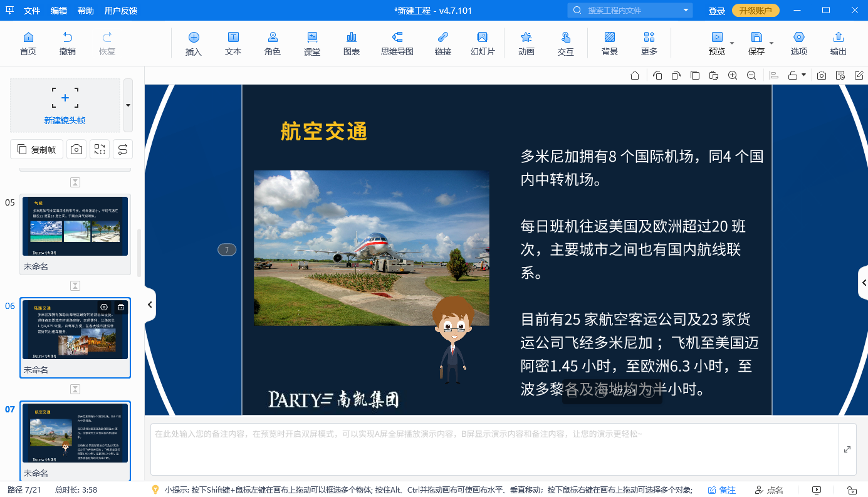Open the 插入 insert tool
Screen dimensions: 868x497
coord(194,44)
